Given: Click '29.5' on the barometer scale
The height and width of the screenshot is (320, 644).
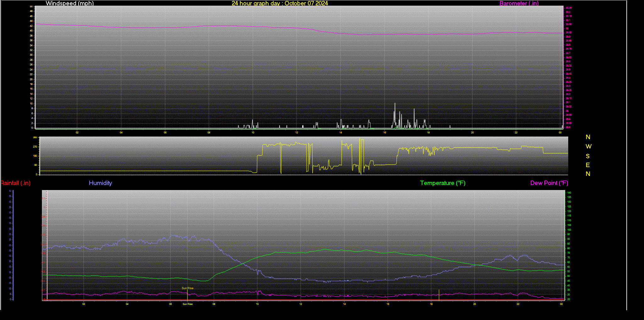Looking at the screenshot, I should click(568, 70).
